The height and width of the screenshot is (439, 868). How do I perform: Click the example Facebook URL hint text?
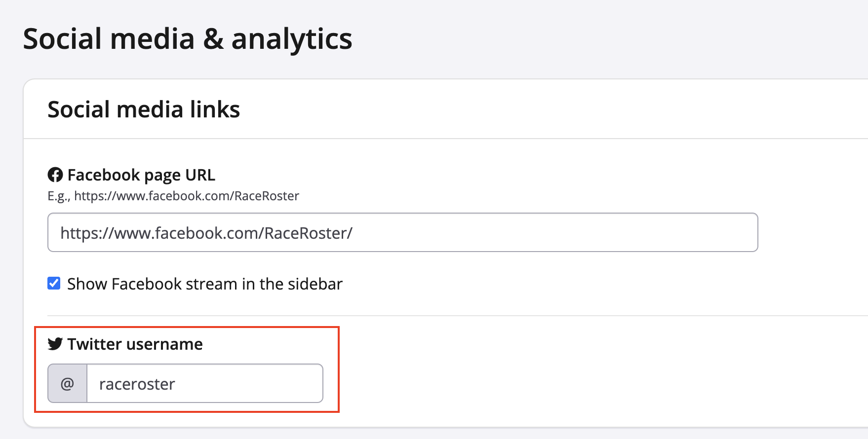pyautogui.click(x=187, y=196)
